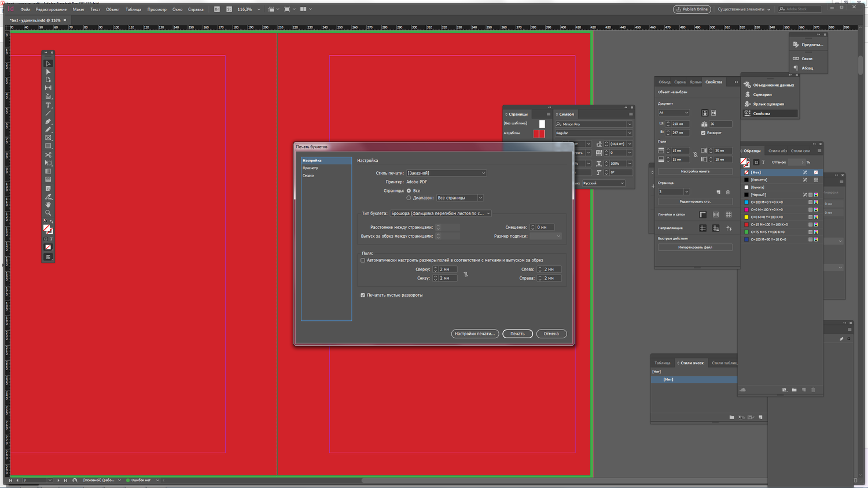
Task: Select the Gradient Swatch tool
Action: pos(48,171)
